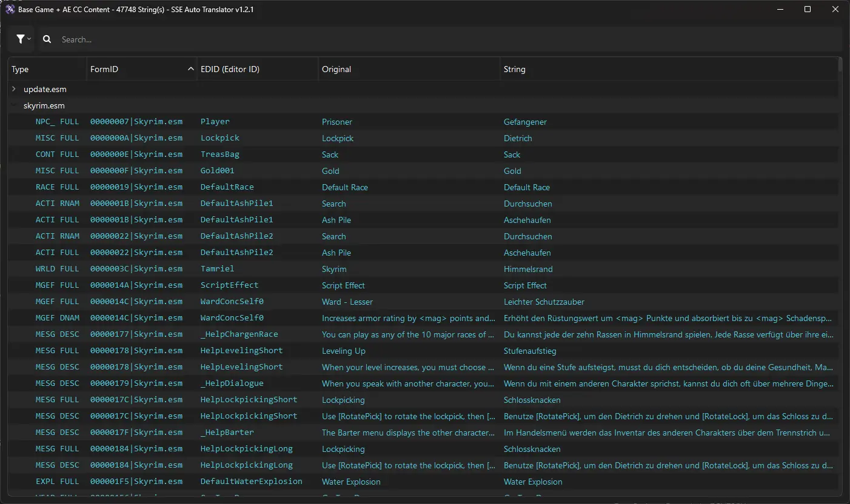Image resolution: width=850 pixels, height=504 pixels.
Task: Select the _HelpBarter editor ID
Action: tap(227, 433)
